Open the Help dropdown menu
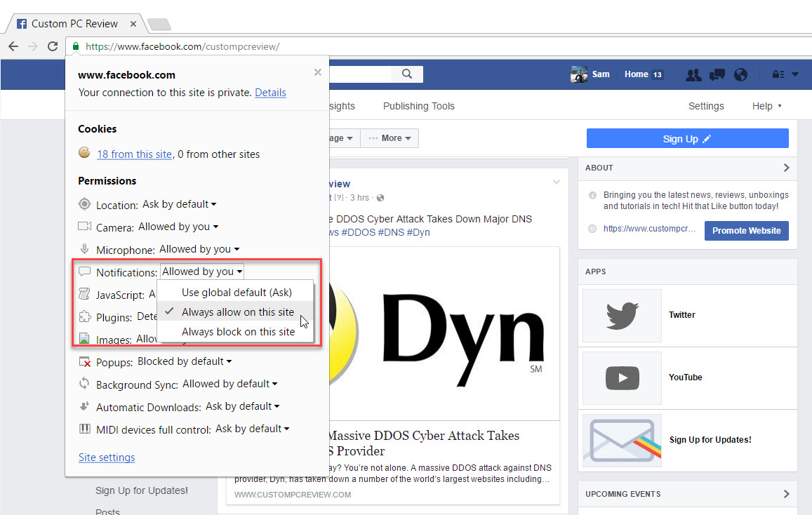The width and height of the screenshot is (812, 515). 766,106
